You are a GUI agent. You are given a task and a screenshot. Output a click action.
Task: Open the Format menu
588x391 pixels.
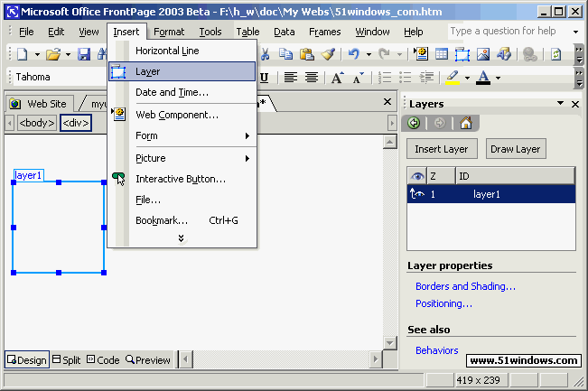169,32
